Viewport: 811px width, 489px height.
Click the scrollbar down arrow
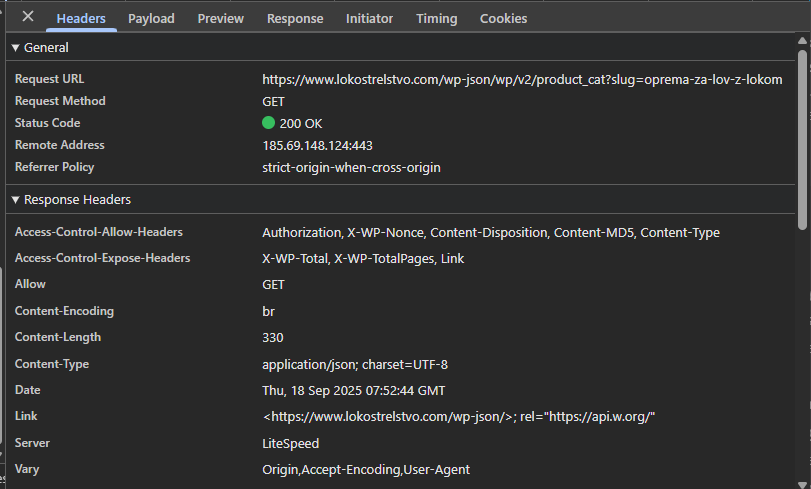coord(802,485)
